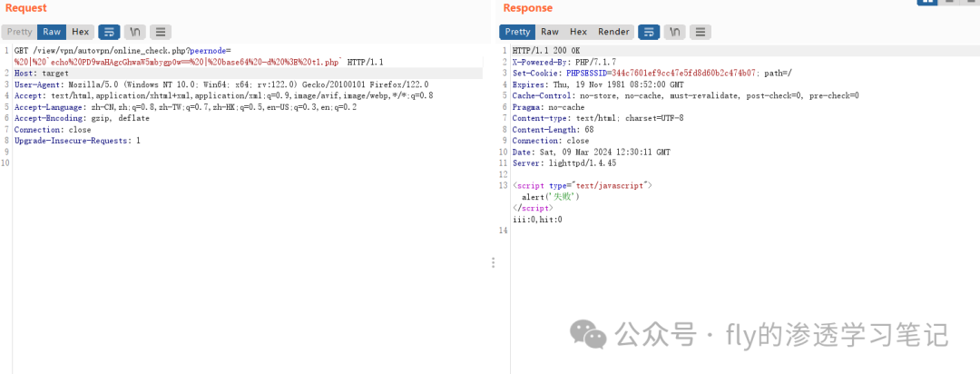This screenshot has width=980, height=374.
Task: Switch Request view to Pretty tab
Action: (19, 32)
